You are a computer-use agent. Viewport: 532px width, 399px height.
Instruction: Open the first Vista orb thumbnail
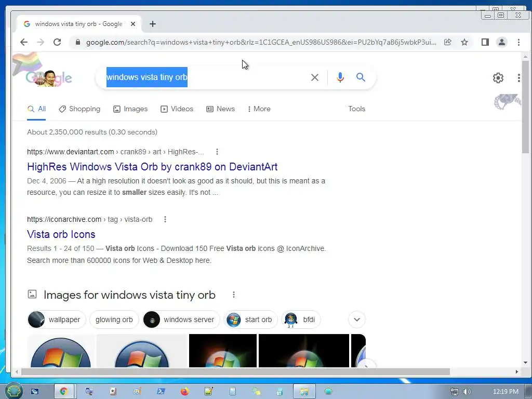(x=61, y=351)
